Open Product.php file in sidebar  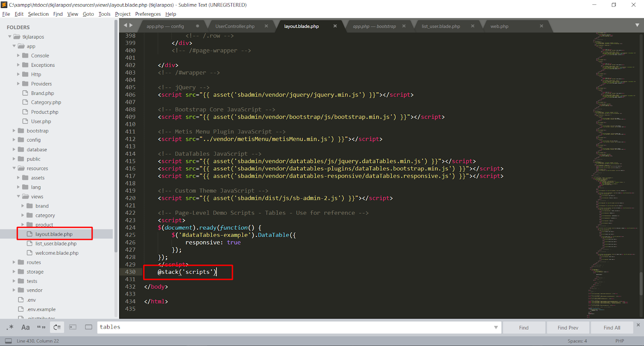[x=44, y=112]
